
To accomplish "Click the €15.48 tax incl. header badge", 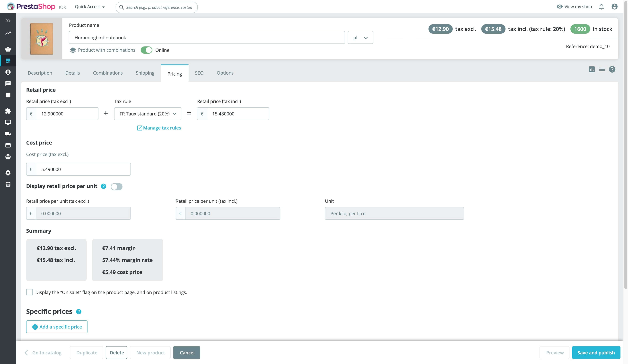I will (x=493, y=29).
